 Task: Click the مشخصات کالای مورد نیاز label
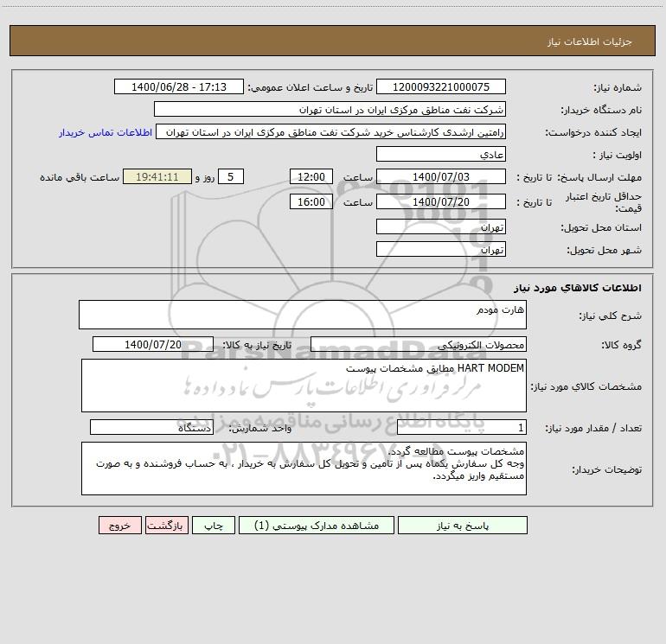pyautogui.click(x=586, y=386)
